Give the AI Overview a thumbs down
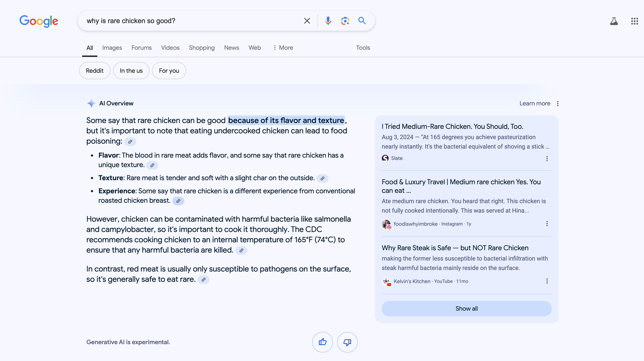 (347, 342)
